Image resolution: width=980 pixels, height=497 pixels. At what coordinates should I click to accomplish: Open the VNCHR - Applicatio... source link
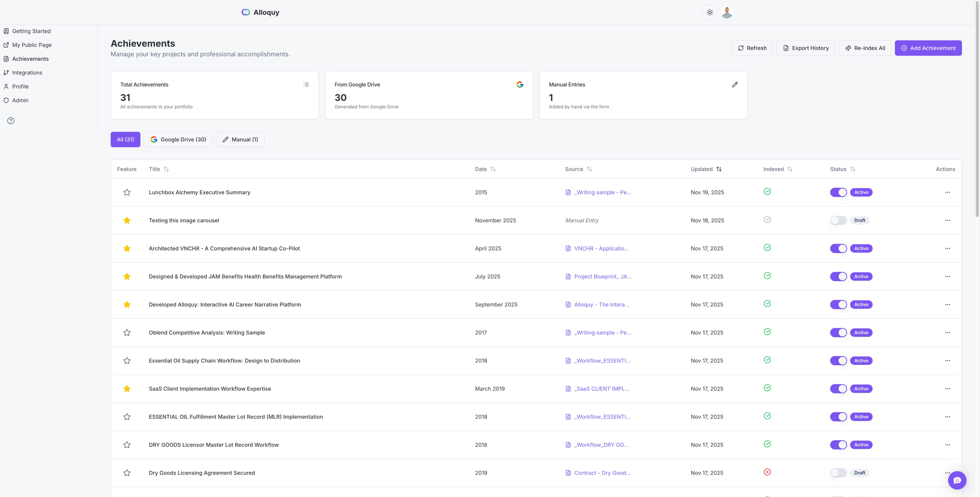[601, 249]
